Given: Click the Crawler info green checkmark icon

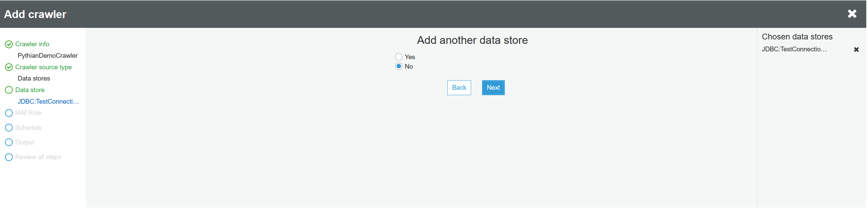Looking at the screenshot, I should tap(9, 45).
